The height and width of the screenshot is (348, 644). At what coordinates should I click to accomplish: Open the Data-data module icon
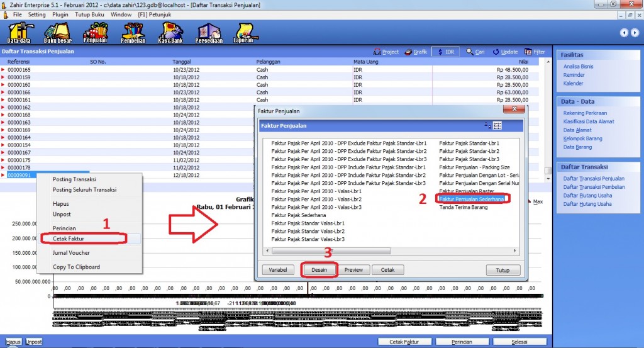pos(19,32)
